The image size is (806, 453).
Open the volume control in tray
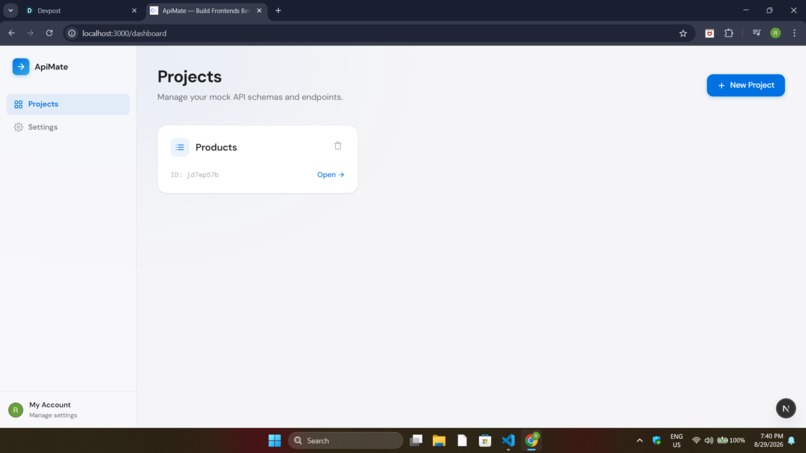click(x=709, y=441)
